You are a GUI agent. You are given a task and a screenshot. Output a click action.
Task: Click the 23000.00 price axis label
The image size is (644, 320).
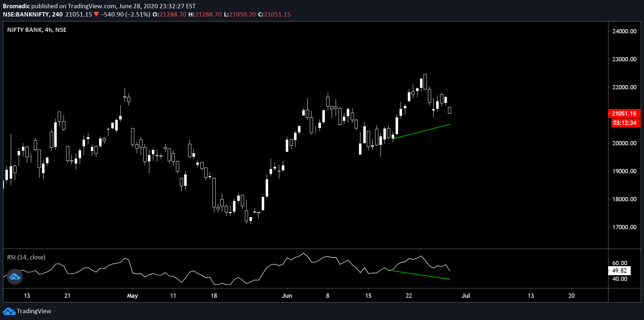(624, 59)
